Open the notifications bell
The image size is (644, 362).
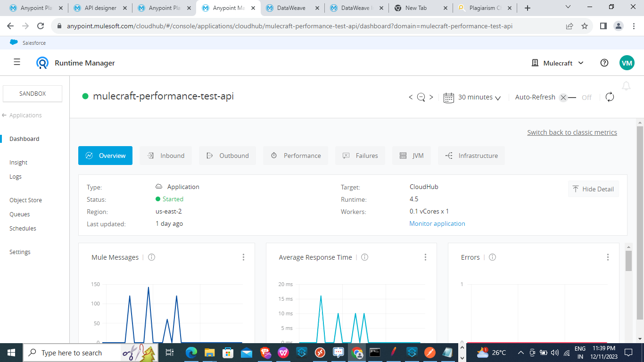(x=626, y=86)
